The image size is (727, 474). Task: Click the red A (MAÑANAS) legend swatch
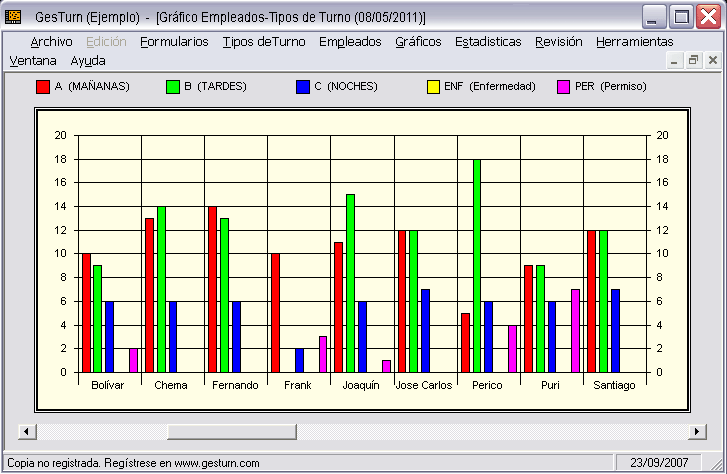(43, 86)
